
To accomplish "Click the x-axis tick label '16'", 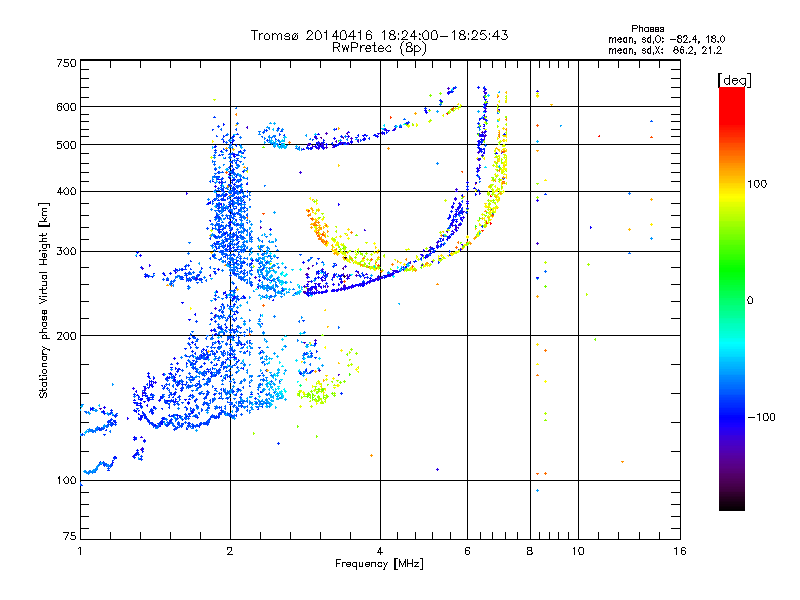I will (x=680, y=551).
